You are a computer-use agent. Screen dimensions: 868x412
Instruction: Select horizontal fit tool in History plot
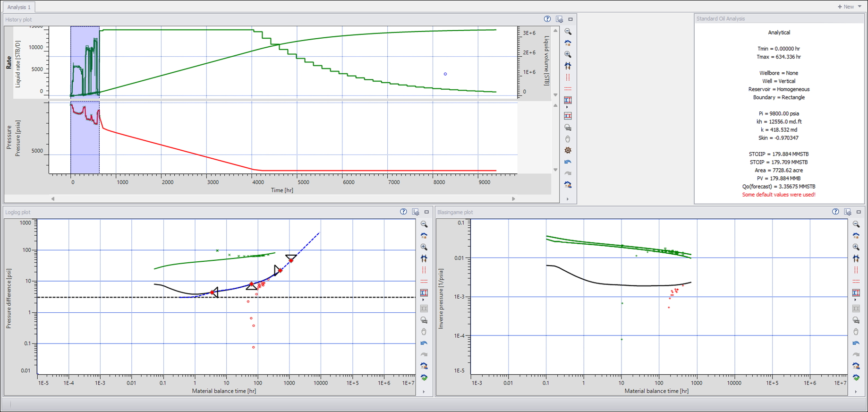(568, 66)
